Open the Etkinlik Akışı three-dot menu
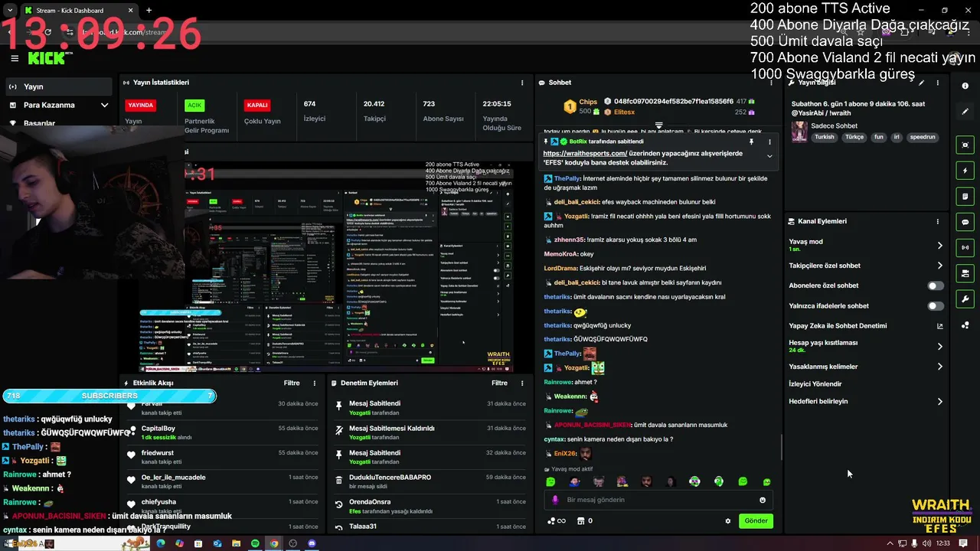The width and height of the screenshot is (980, 551). tap(314, 383)
